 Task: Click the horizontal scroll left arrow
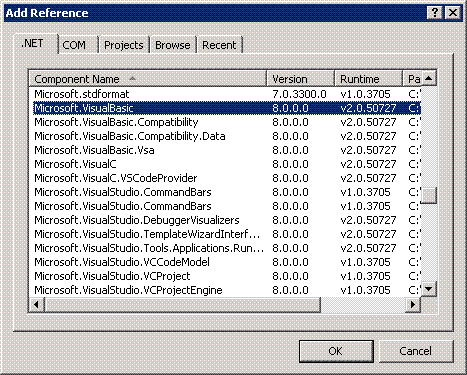pos(36,304)
